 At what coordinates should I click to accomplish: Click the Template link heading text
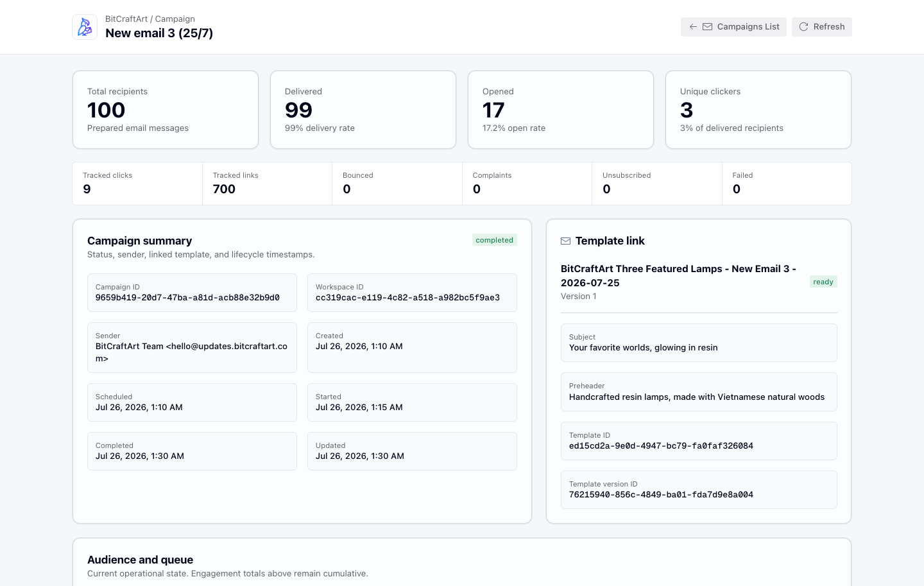click(x=610, y=241)
